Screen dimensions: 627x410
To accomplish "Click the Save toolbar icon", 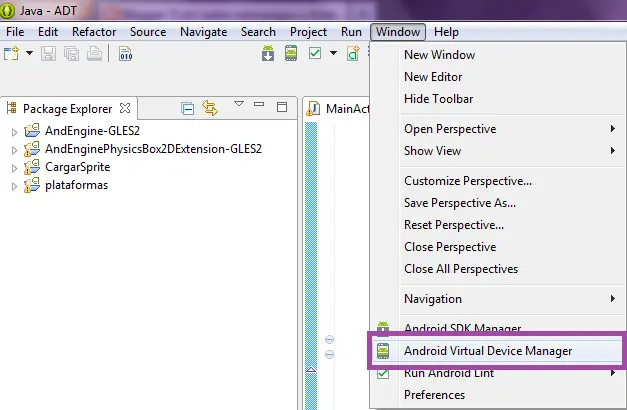I will (48, 53).
